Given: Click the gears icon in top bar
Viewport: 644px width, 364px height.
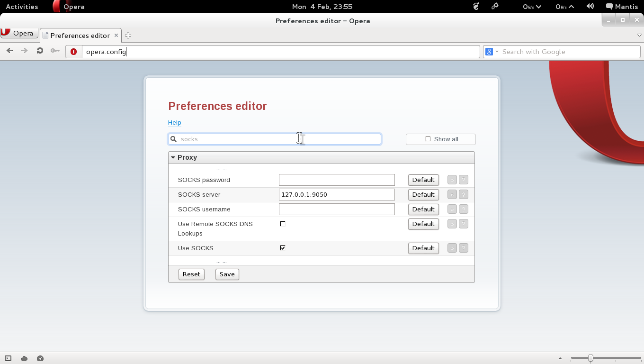Looking at the screenshot, I should point(495,7).
